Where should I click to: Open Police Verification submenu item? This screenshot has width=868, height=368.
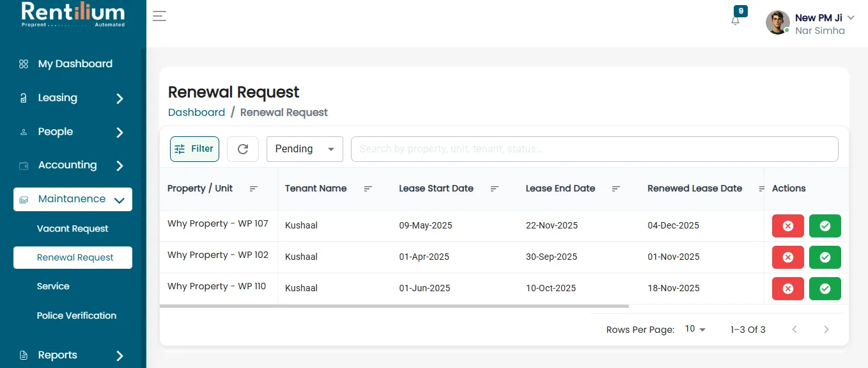click(77, 316)
